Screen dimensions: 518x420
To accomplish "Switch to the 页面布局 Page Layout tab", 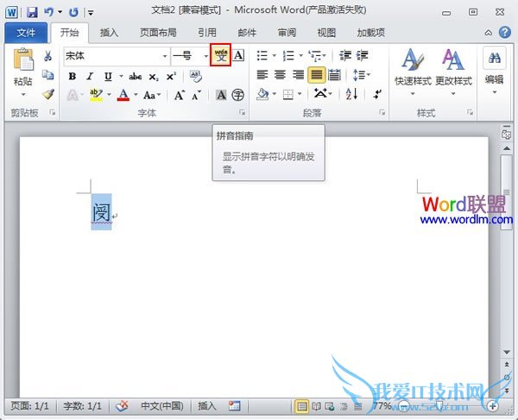I will click(x=158, y=33).
